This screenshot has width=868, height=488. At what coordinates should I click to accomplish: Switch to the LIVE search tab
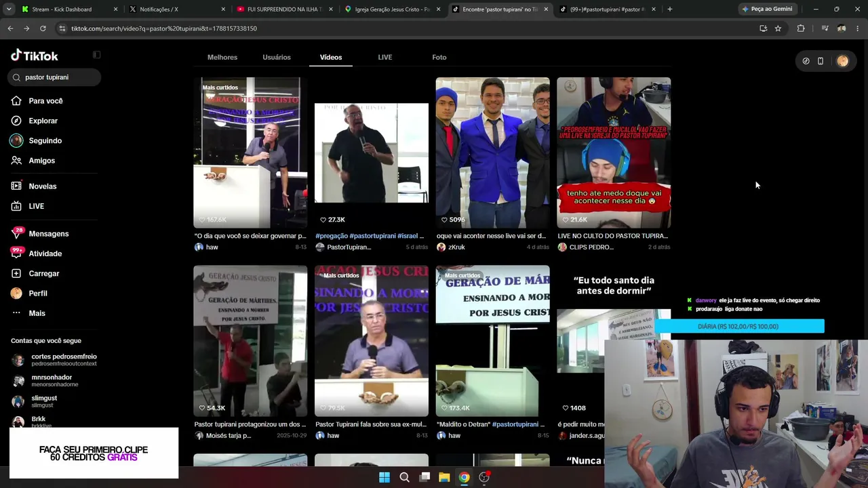[384, 57]
